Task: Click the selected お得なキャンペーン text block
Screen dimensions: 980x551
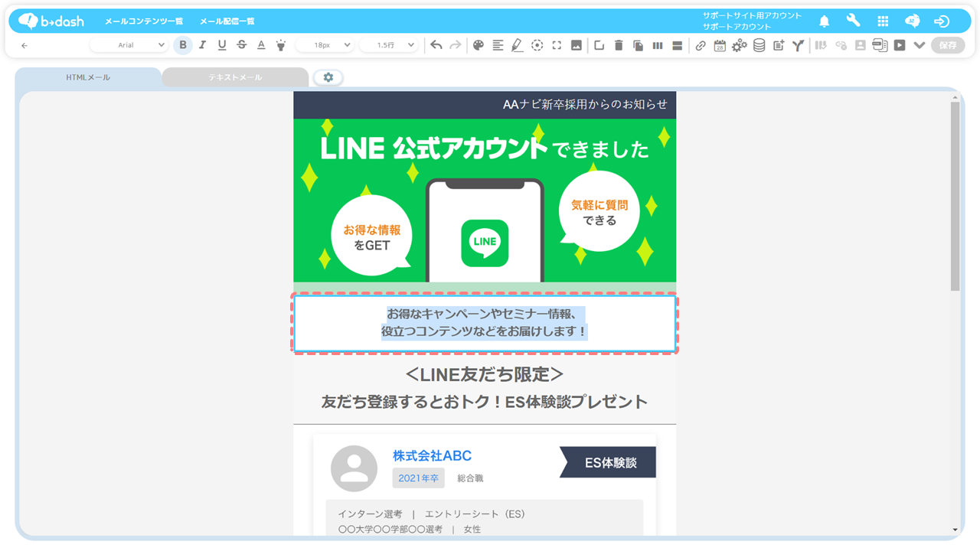Action: coord(485,323)
